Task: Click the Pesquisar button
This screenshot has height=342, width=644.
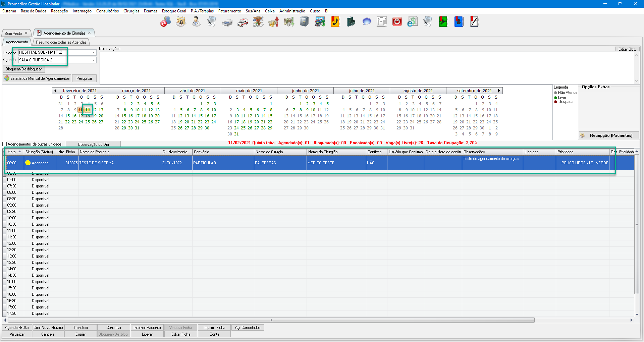Action: [84, 78]
